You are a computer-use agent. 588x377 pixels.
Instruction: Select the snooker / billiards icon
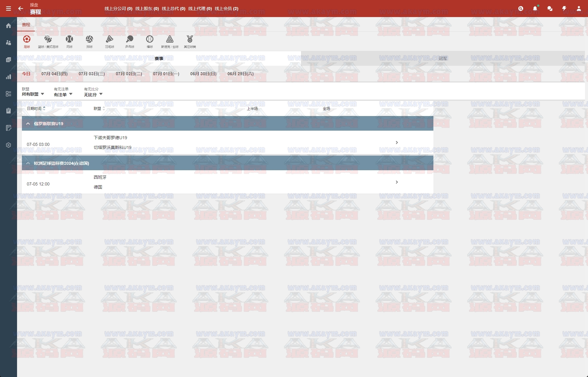tap(170, 39)
